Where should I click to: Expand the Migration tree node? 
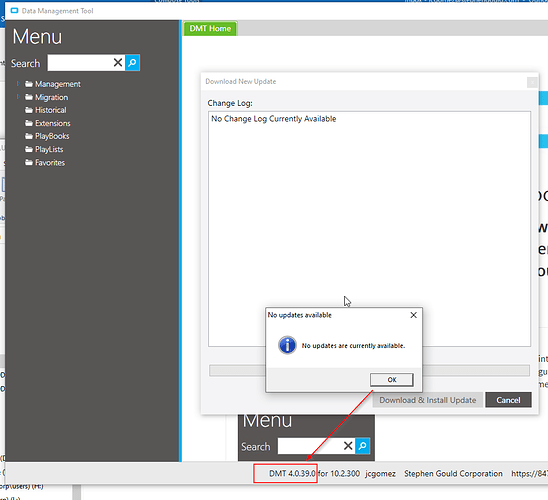[18, 97]
